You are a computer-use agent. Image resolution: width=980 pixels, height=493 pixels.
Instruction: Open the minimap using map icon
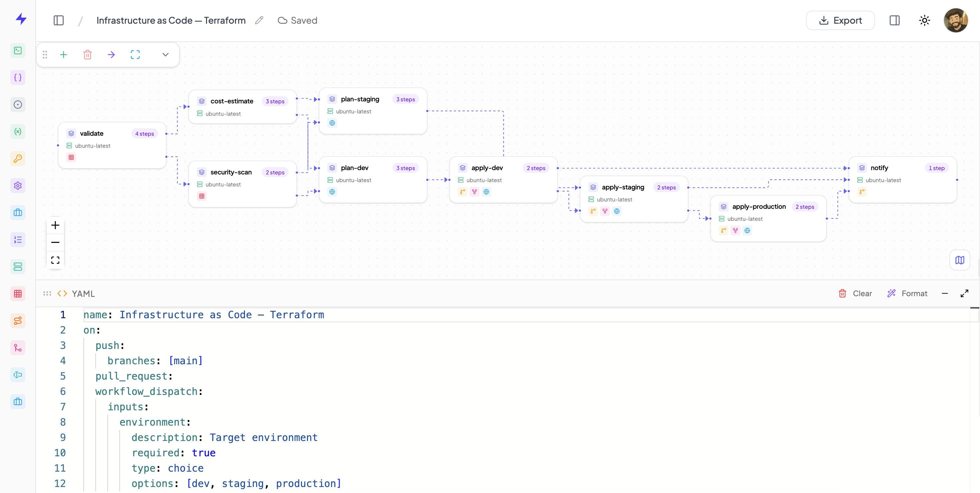click(959, 260)
